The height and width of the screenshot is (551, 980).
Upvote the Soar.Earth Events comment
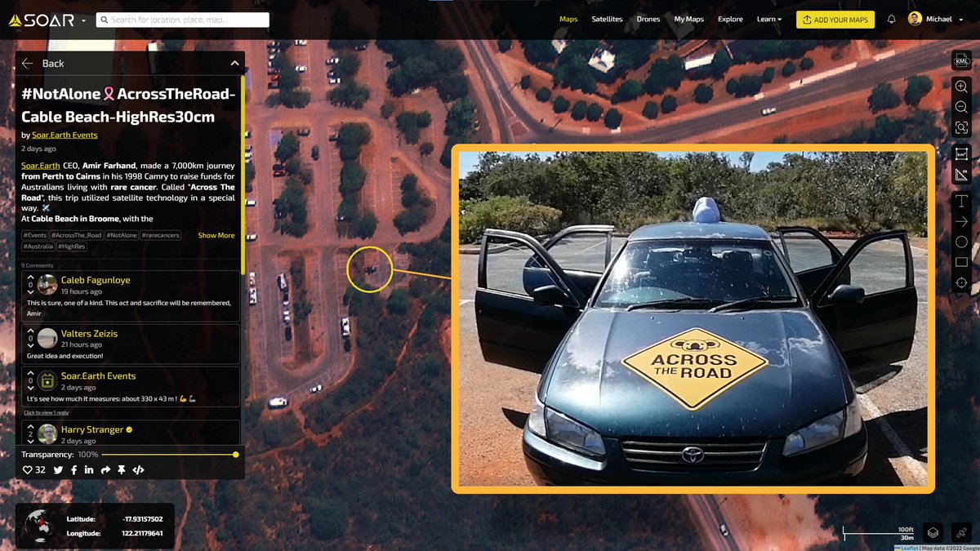pyautogui.click(x=30, y=374)
